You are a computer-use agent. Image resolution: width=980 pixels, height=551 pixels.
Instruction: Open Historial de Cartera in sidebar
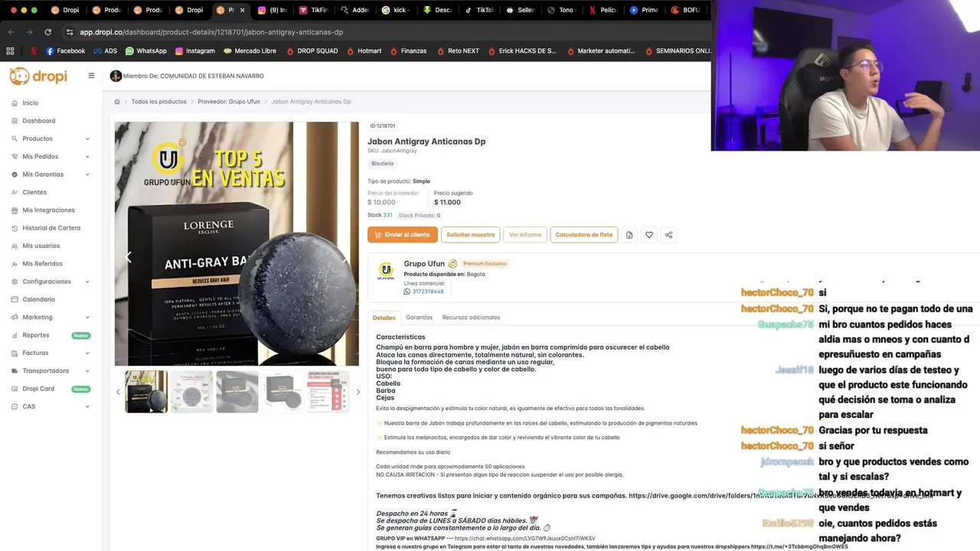click(51, 228)
